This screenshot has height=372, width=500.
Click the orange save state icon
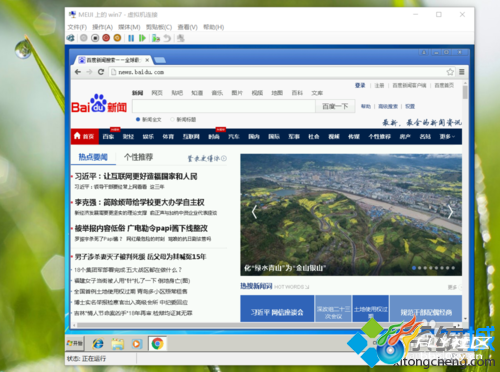(117, 38)
